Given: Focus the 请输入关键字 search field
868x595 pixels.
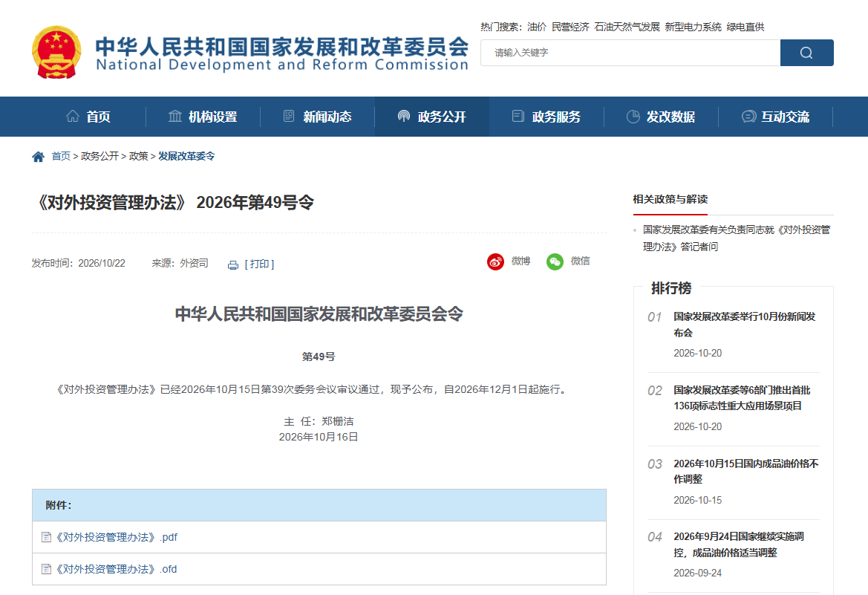Looking at the screenshot, I should pyautogui.click(x=630, y=53).
